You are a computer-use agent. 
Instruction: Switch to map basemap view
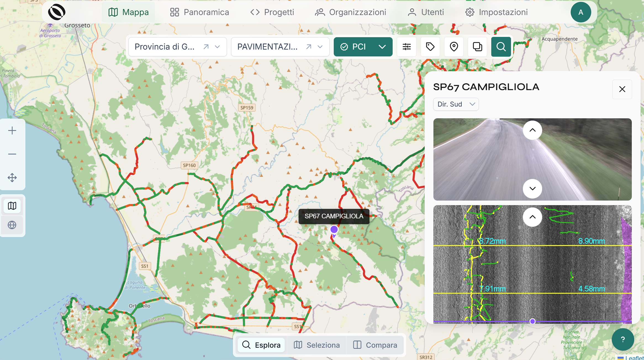[x=12, y=206]
